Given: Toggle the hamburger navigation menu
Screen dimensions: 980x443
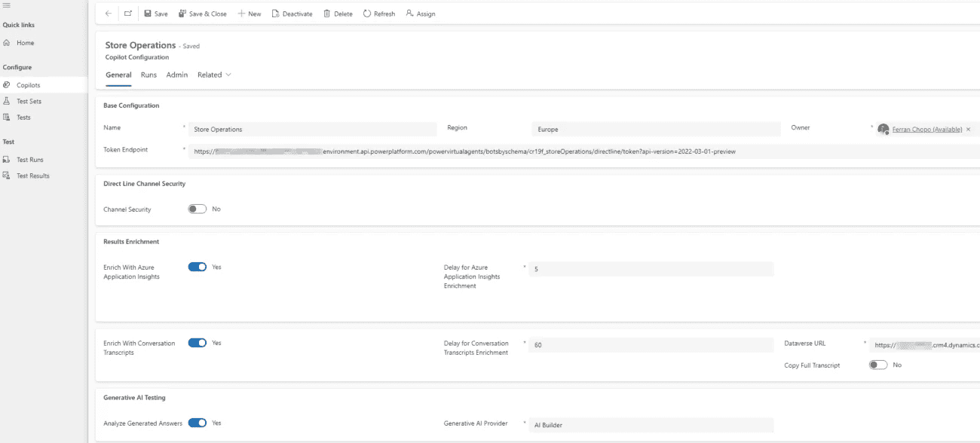Looking at the screenshot, I should [x=7, y=6].
